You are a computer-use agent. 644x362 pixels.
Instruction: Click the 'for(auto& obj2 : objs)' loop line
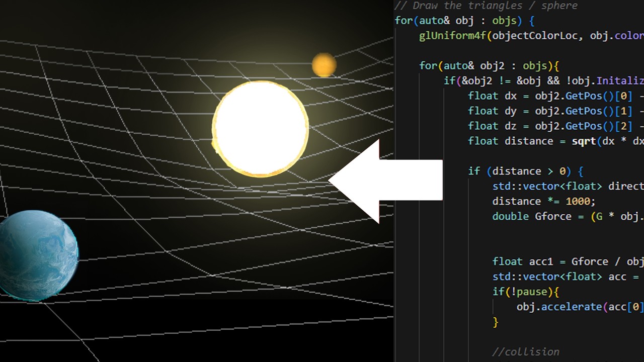click(x=489, y=66)
